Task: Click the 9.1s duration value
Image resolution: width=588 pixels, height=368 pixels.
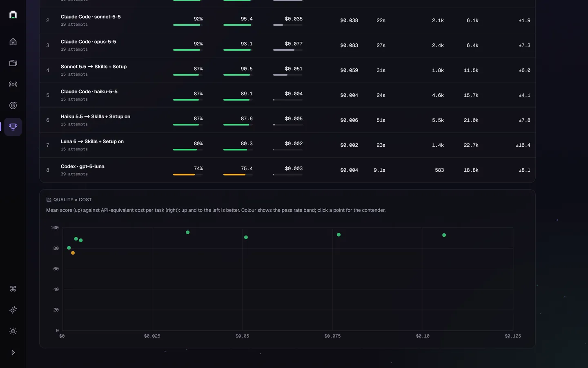Action: click(379, 170)
